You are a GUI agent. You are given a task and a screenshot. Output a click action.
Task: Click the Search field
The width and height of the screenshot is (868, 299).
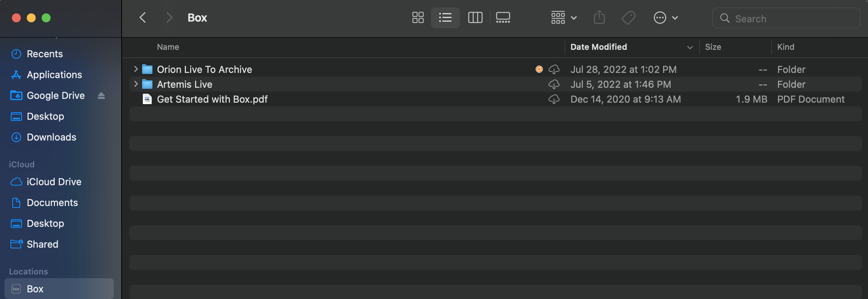[786, 18]
